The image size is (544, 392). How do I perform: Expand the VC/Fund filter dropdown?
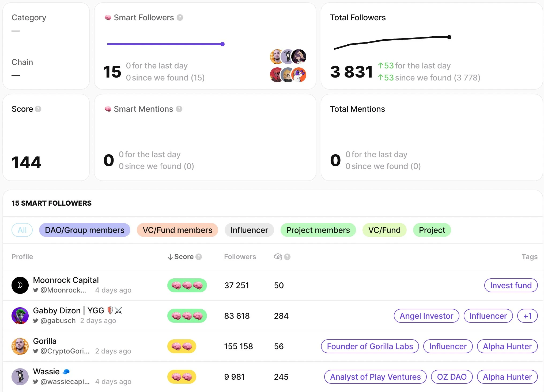click(x=383, y=230)
